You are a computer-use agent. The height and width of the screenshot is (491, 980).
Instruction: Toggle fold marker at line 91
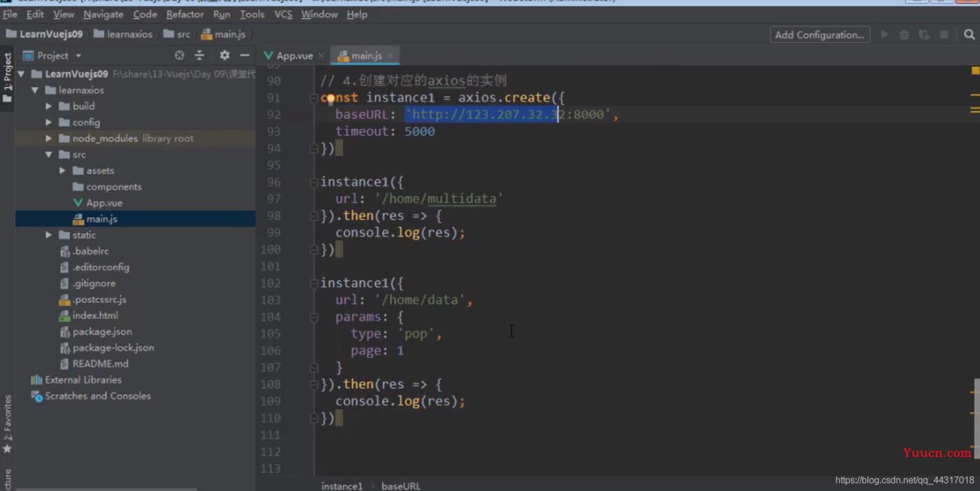[314, 98]
